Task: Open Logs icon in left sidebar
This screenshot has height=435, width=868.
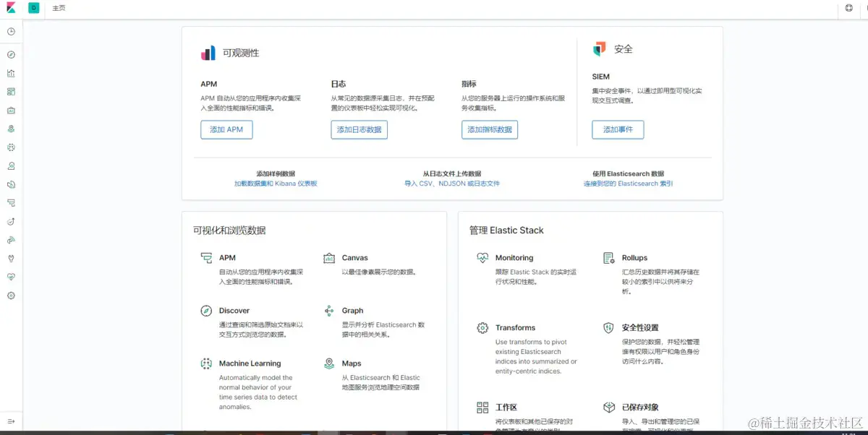Action: (11, 184)
